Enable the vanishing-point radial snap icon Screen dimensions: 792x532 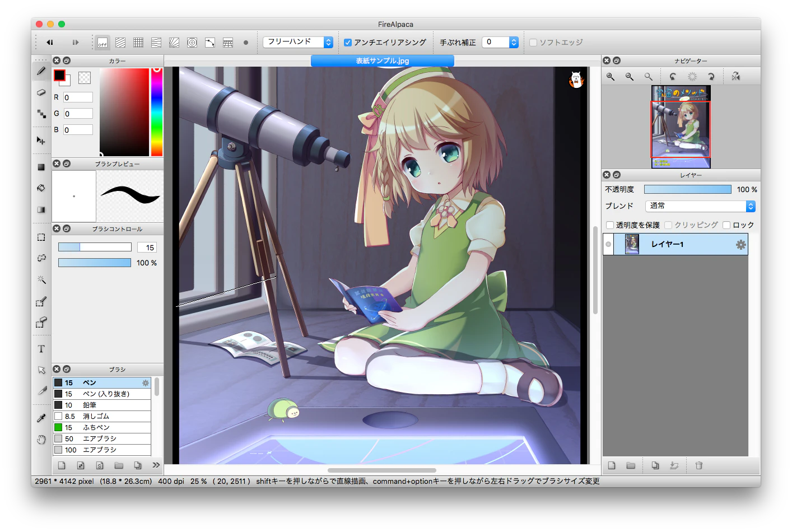[x=174, y=43]
